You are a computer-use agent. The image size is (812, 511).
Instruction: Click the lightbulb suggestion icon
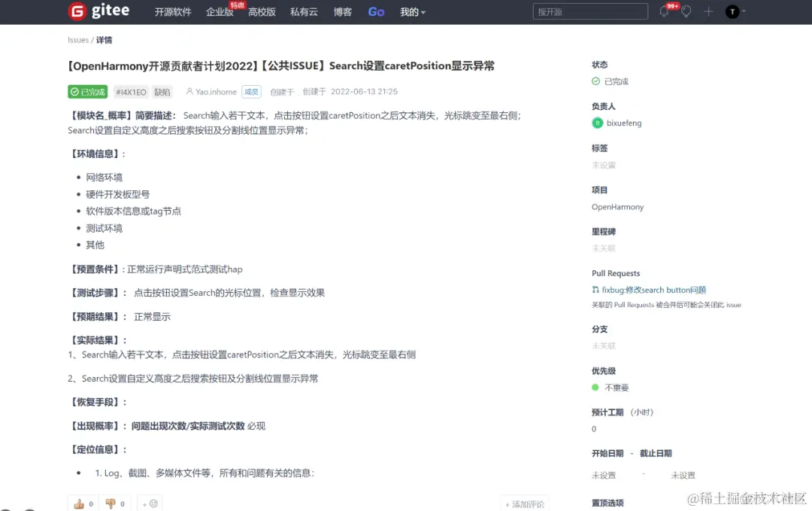pyautogui.click(x=685, y=11)
